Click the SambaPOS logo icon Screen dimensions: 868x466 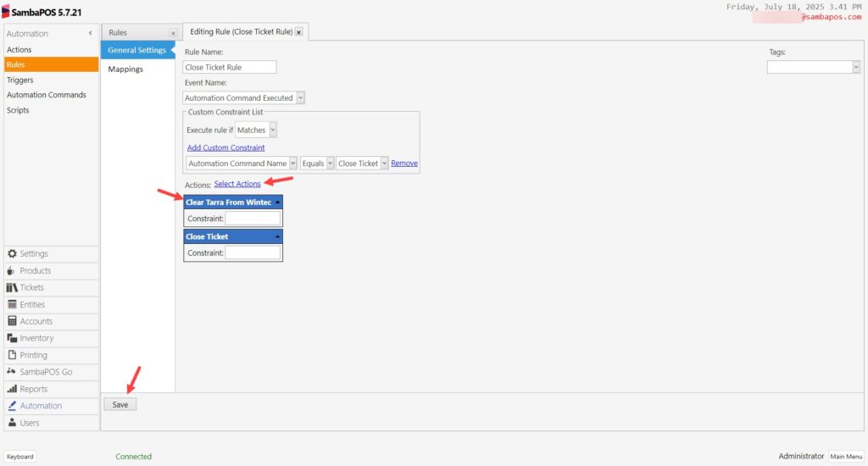tap(6, 12)
